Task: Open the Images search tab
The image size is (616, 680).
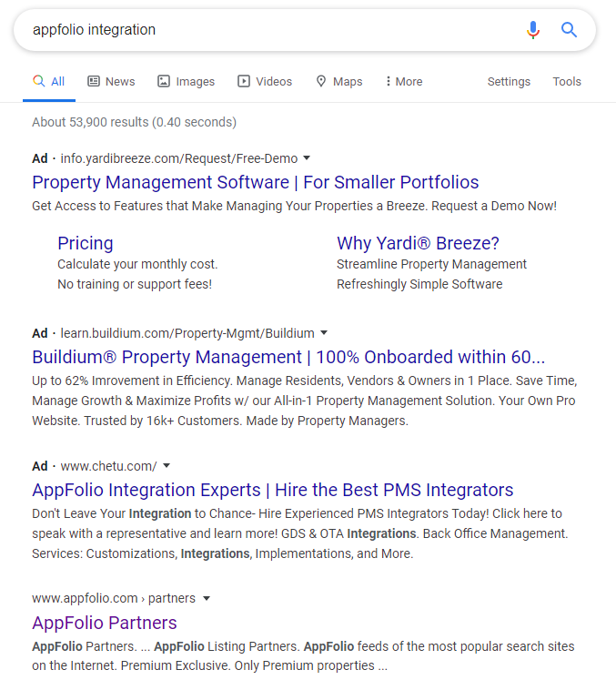Action: [186, 82]
